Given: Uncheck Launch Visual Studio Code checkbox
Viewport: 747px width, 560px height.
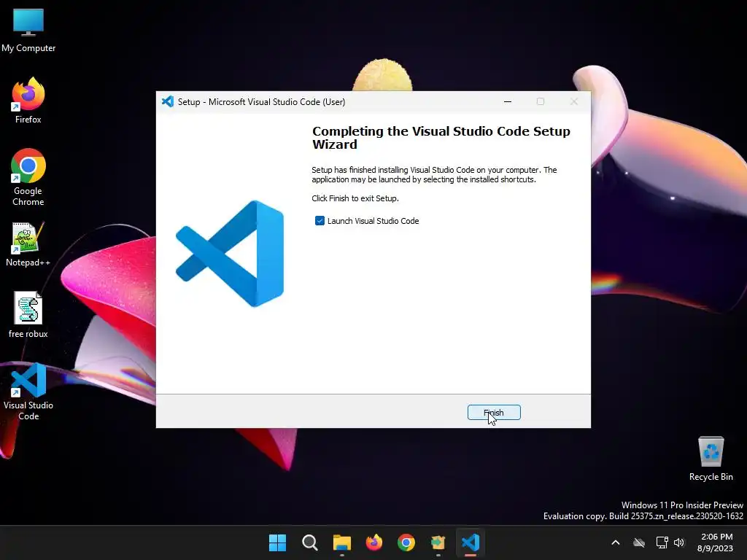Looking at the screenshot, I should tap(320, 220).
